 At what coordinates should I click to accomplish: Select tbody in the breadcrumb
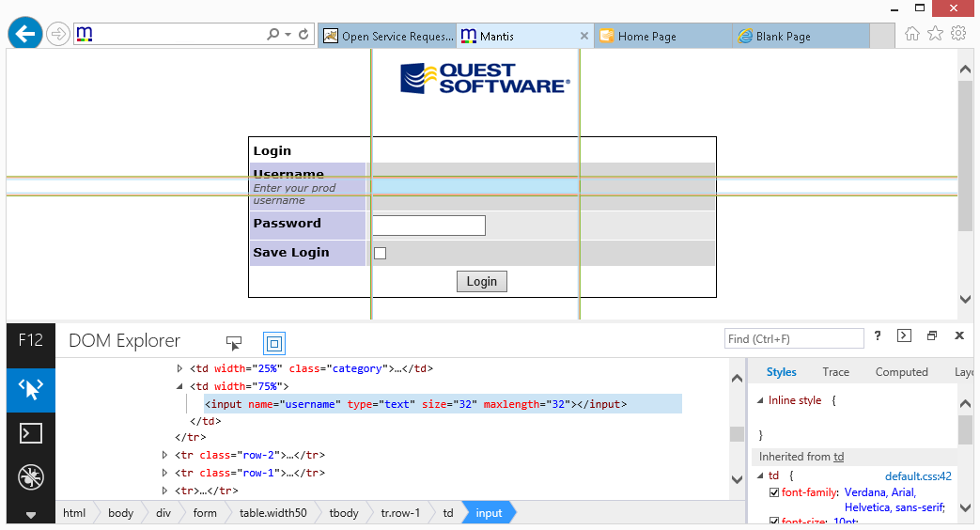(344, 513)
